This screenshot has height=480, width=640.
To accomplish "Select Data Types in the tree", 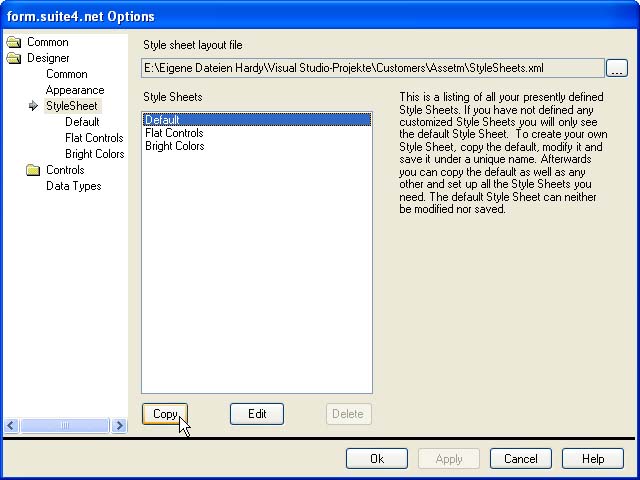I will [x=73, y=186].
